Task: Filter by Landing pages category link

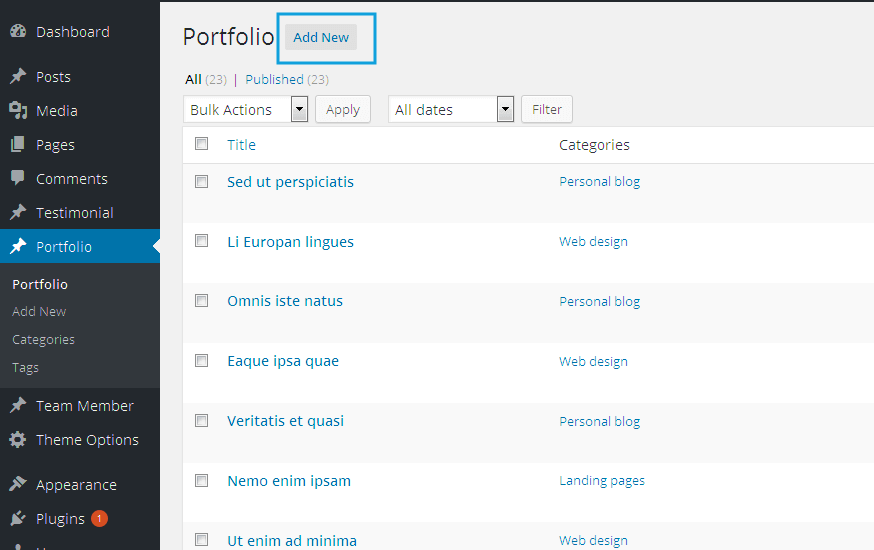Action: tap(602, 481)
